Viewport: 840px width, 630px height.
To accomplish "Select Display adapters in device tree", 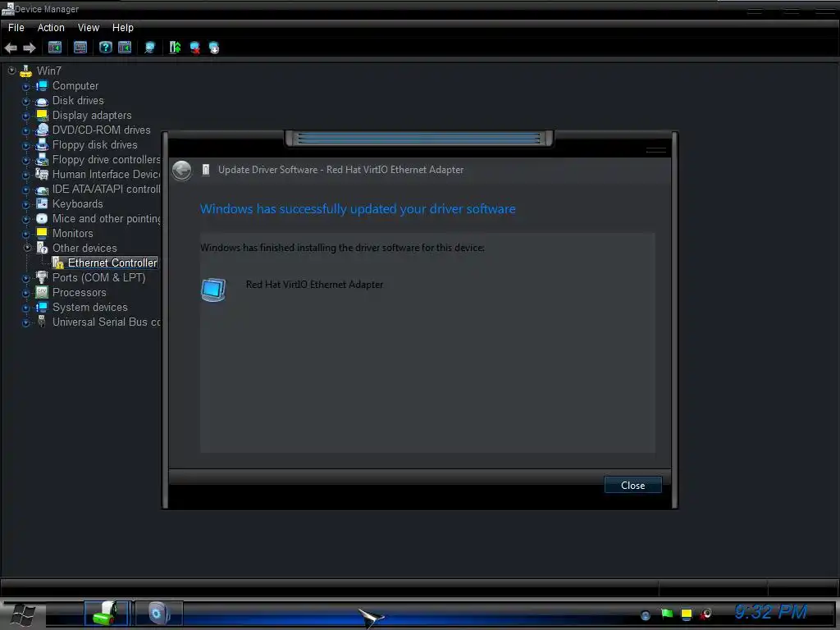I will (x=92, y=115).
